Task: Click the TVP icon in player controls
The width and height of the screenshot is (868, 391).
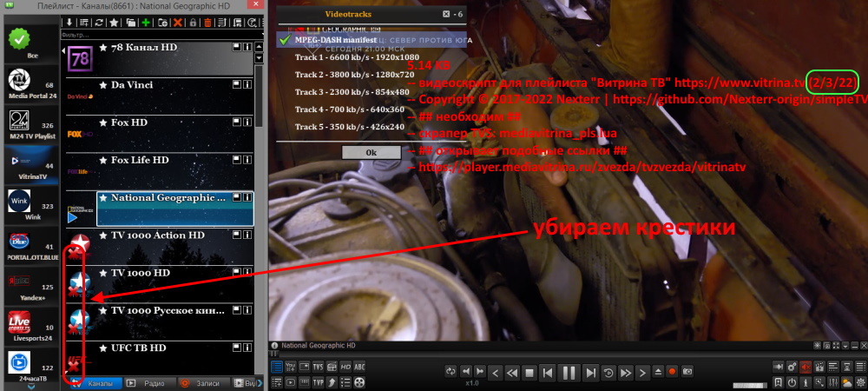Action: (x=319, y=382)
